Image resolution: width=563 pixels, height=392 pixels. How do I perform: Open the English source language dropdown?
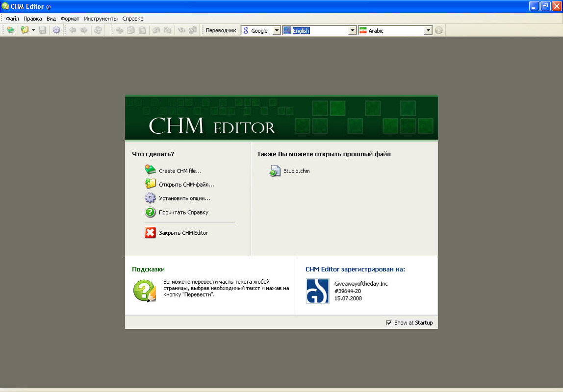(x=352, y=30)
